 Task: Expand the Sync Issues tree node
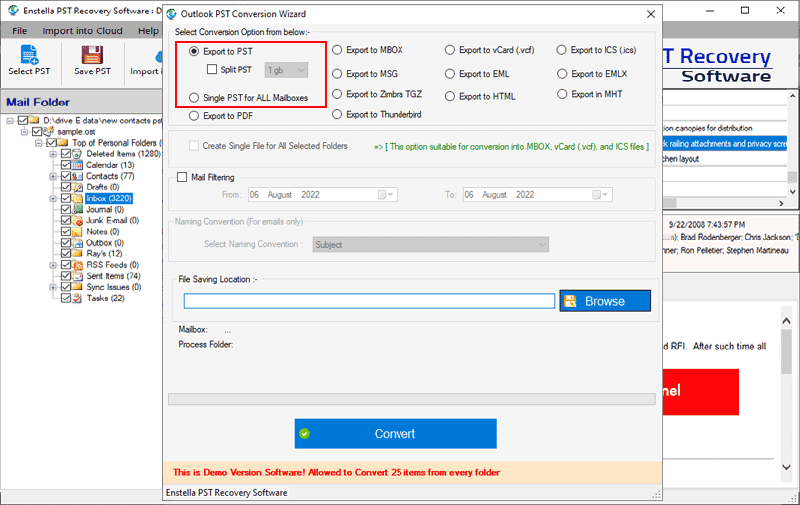pos(53,287)
